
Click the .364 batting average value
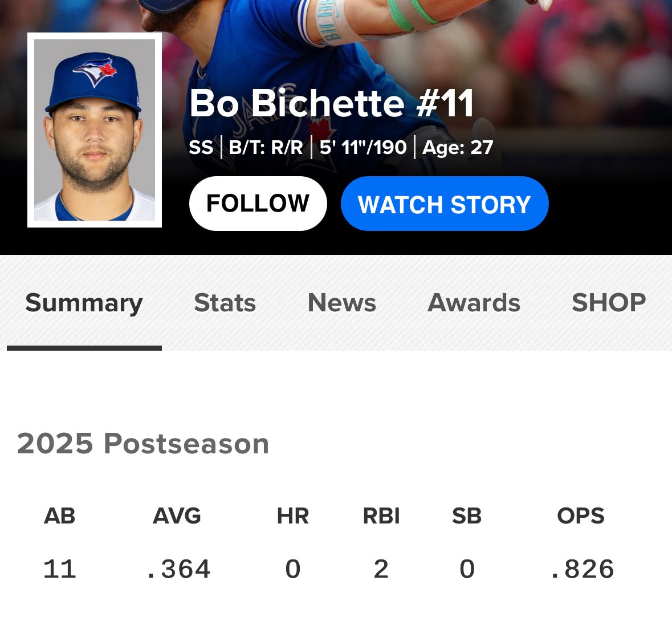[178, 569]
